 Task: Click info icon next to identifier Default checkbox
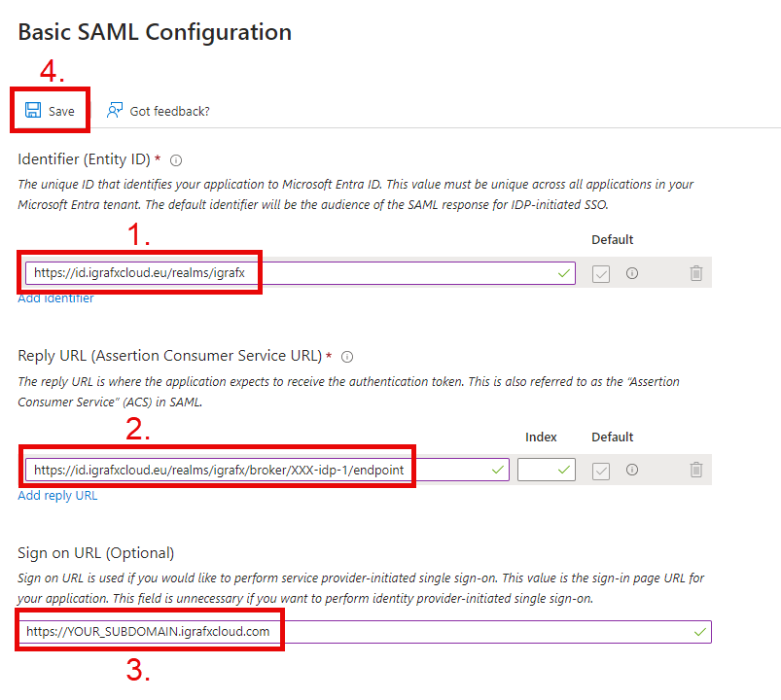(632, 274)
